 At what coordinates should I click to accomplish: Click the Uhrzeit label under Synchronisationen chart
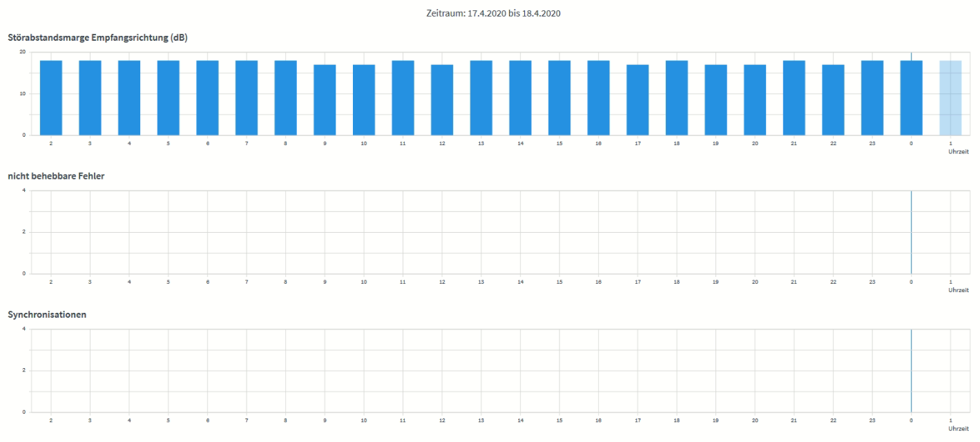click(959, 428)
